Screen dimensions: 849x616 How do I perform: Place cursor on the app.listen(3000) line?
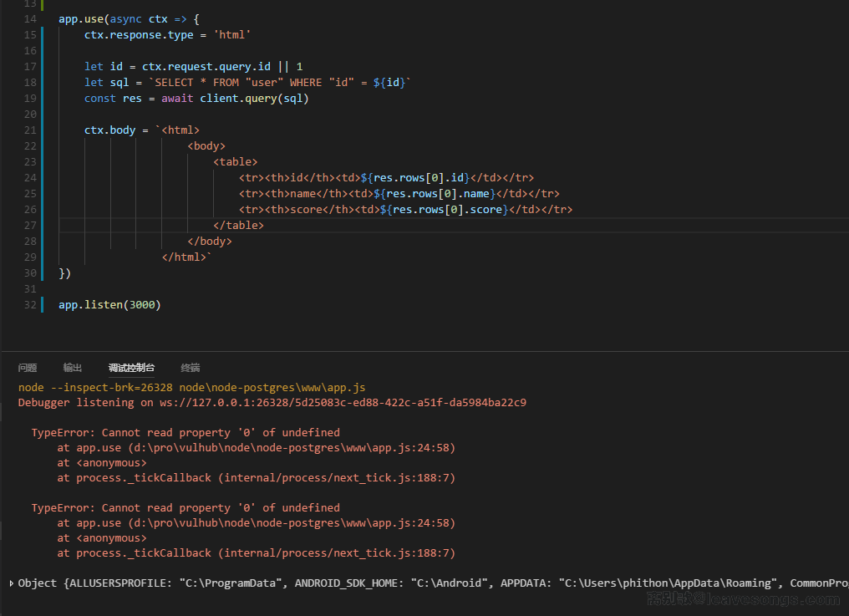point(109,305)
